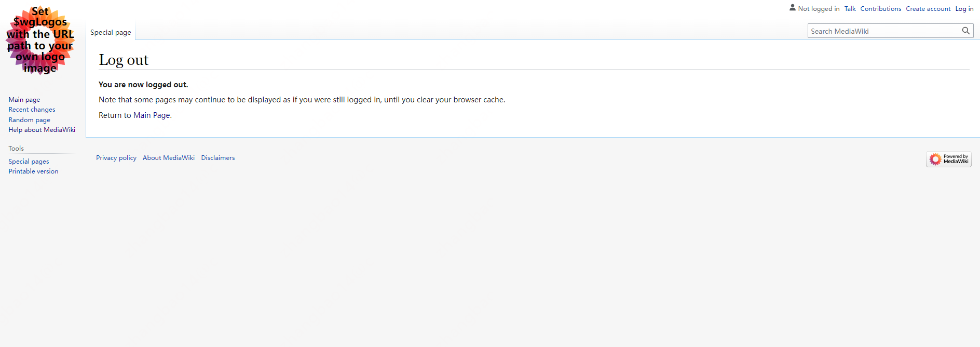Open Disclaimers footer link
Viewport: 980px width, 347px height.
pyautogui.click(x=218, y=158)
